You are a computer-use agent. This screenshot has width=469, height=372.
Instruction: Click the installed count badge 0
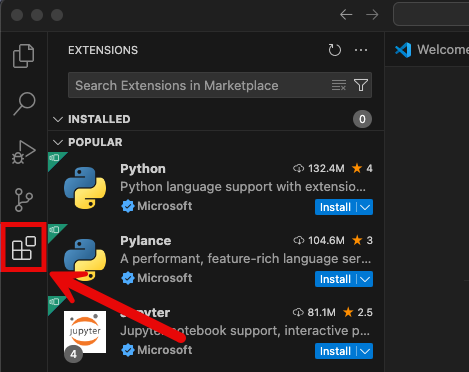pos(362,119)
